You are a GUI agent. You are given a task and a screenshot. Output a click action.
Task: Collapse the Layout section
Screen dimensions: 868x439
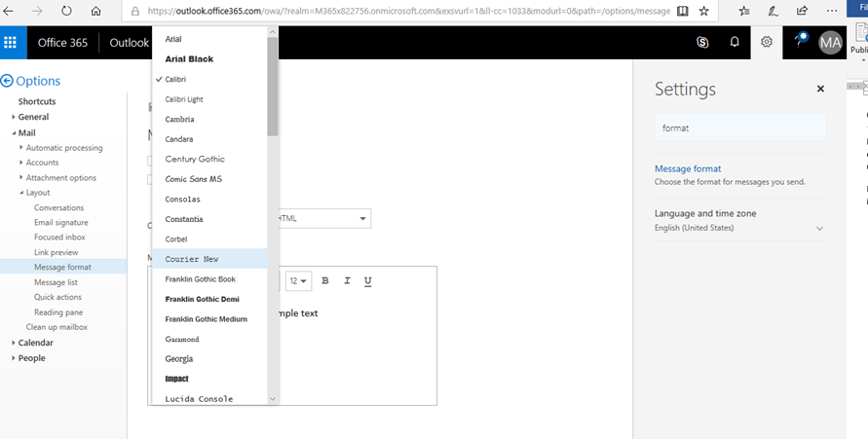coord(21,193)
